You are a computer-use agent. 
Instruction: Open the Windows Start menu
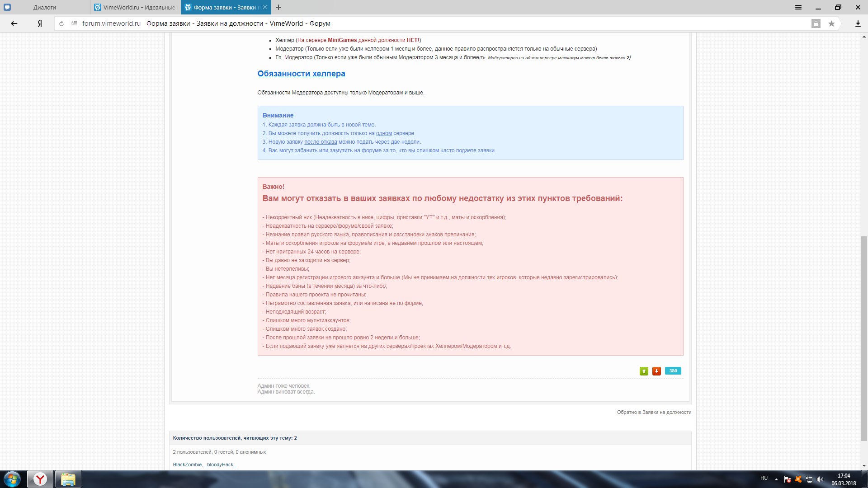[x=12, y=479]
